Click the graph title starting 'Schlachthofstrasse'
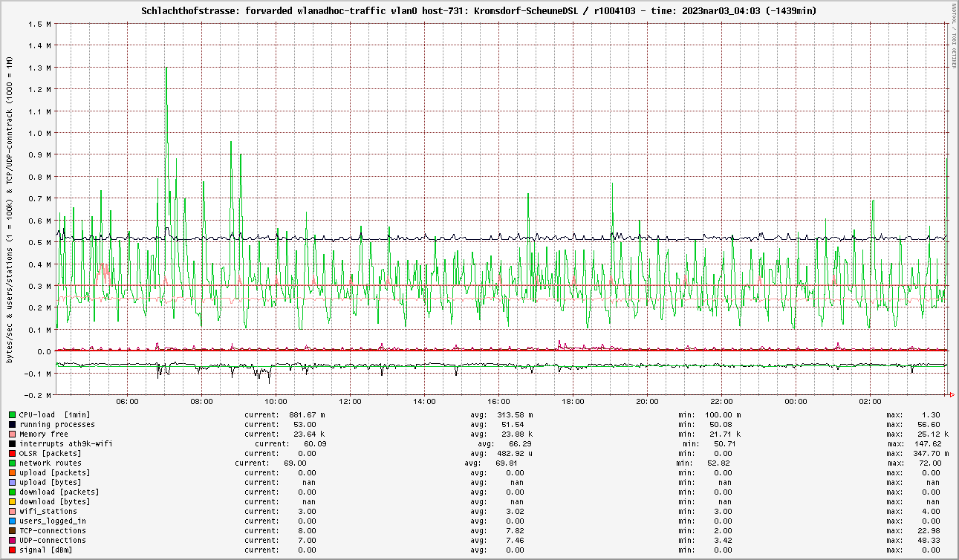This screenshot has height=560, width=959. coord(477,11)
